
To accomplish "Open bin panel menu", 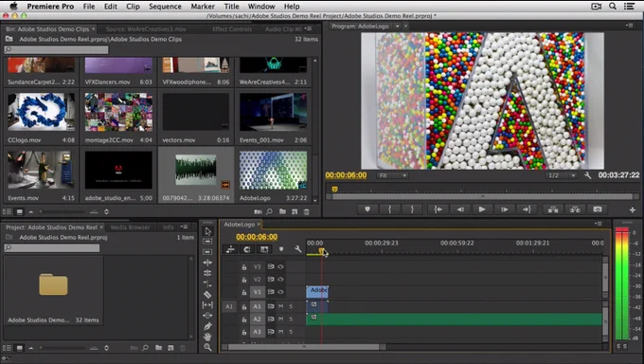I will tap(309, 28).
